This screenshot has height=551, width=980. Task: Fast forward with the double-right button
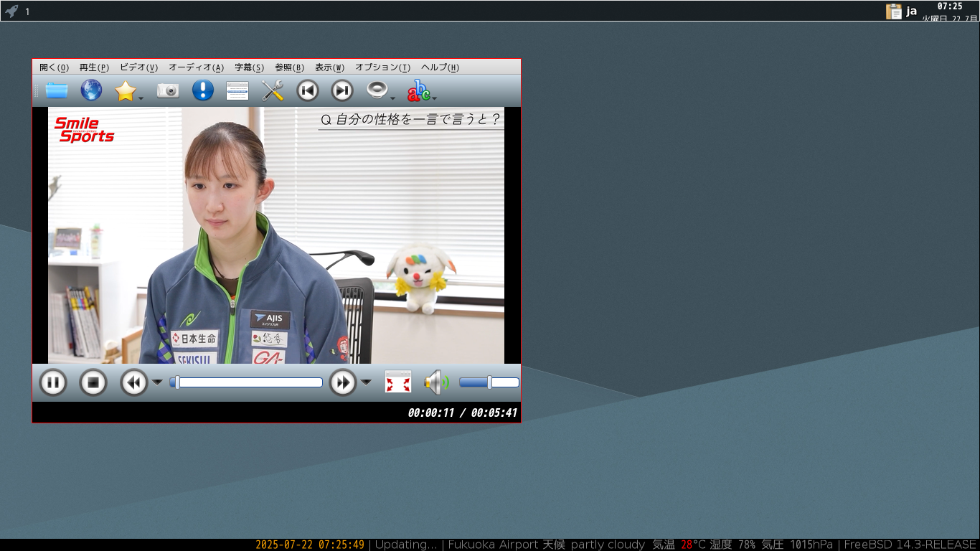[343, 382]
